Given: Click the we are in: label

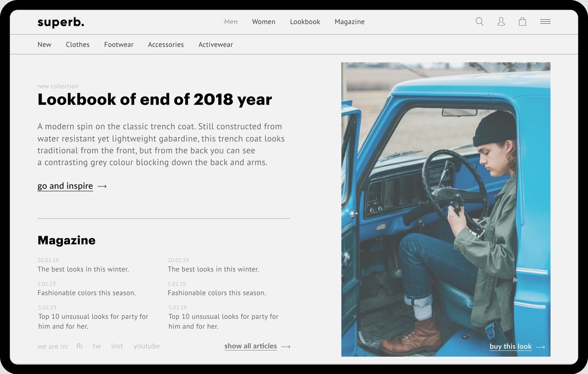Looking at the screenshot, I should (x=53, y=346).
